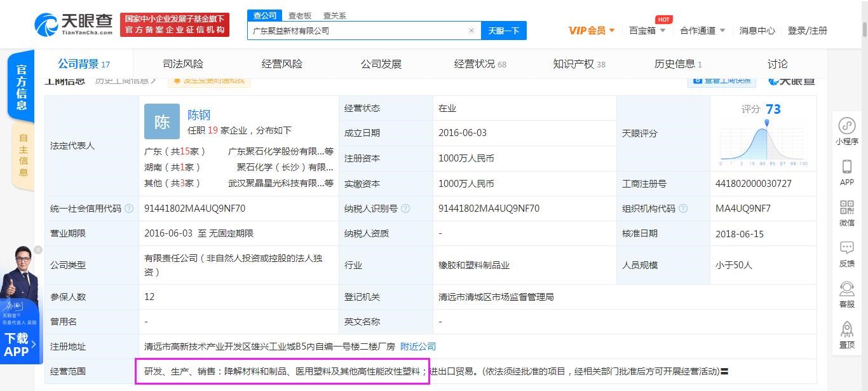Click the 天眼评分 score distribution chart
This screenshot has height=391, width=868.
pos(764,143)
